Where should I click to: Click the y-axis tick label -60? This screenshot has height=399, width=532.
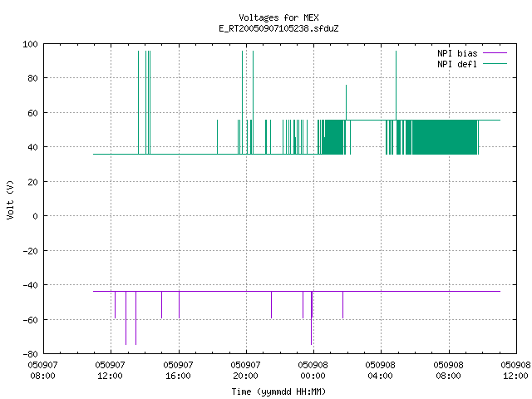tap(30, 319)
